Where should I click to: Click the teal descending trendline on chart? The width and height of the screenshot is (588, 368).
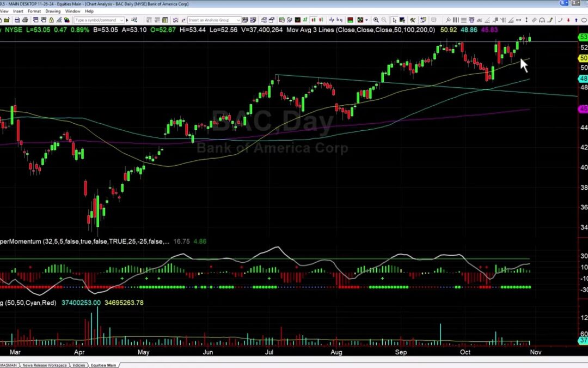point(436,85)
